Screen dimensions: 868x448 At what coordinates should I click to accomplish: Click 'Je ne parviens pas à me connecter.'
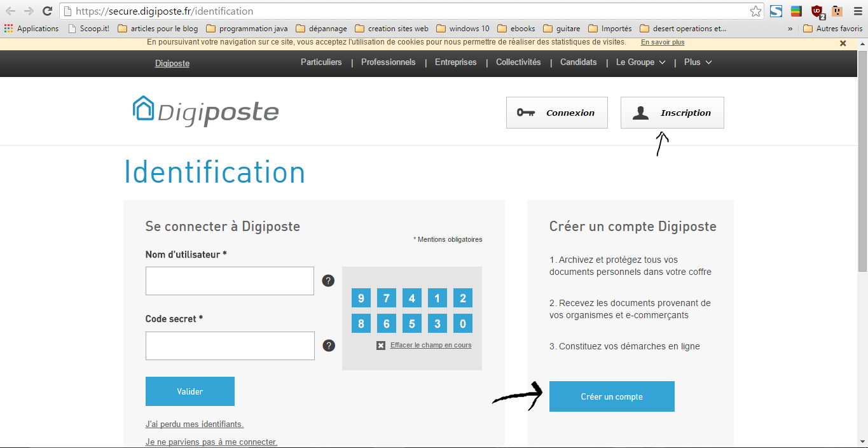tap(211, 442)
